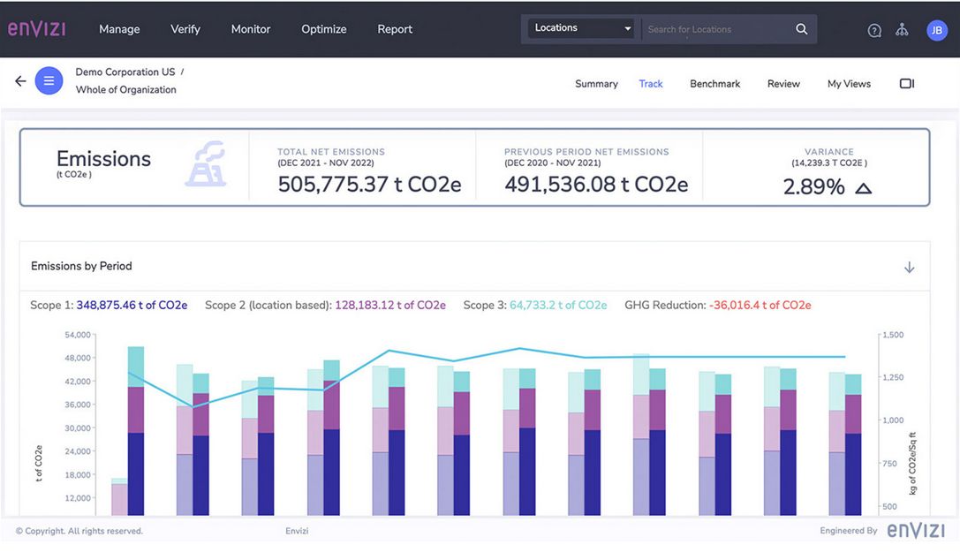Open My Views tab
Screen dimensions: 960x560
coord(848,84)
